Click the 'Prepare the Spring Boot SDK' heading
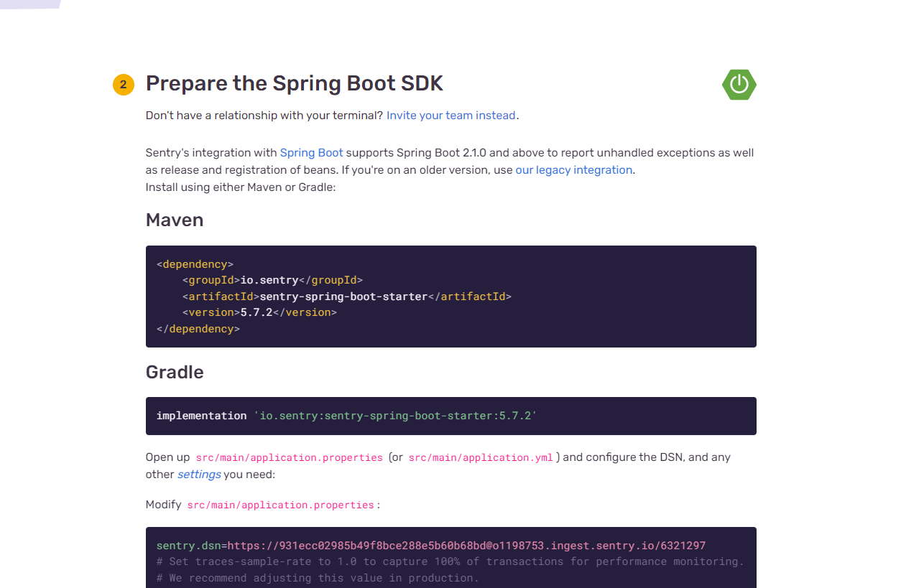This screenshot has width=901, height=588. 294,83
